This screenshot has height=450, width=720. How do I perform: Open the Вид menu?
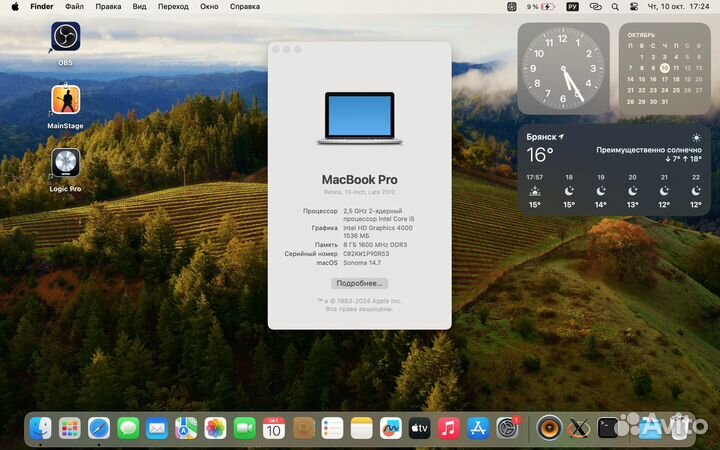click(140, 7)
